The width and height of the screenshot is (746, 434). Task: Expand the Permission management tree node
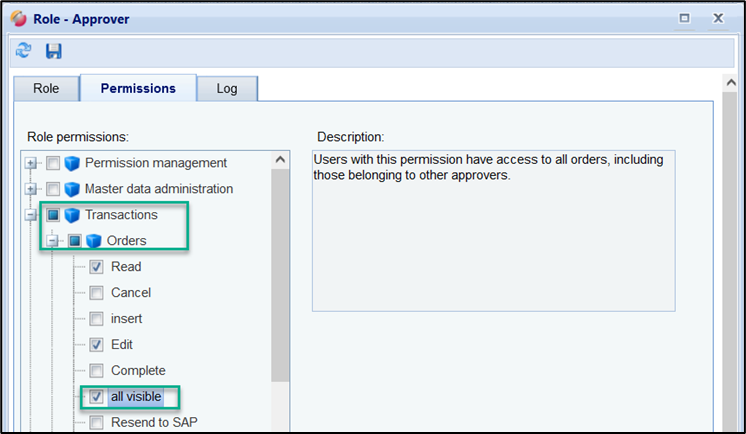tap(32, 163)
